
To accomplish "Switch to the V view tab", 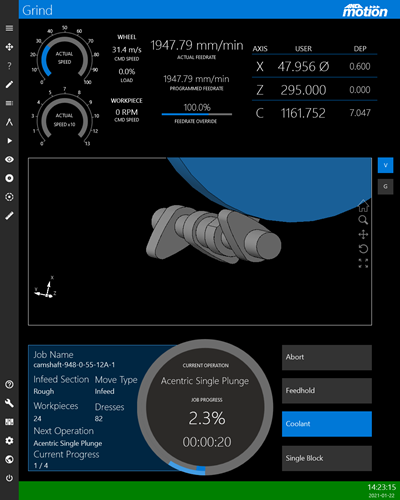I will coord(386,165).
